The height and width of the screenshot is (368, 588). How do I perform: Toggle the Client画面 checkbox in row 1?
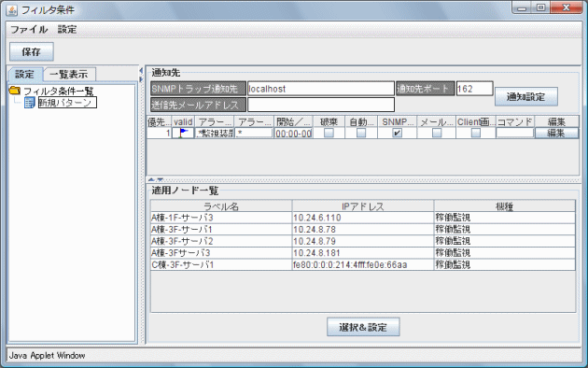476,133
